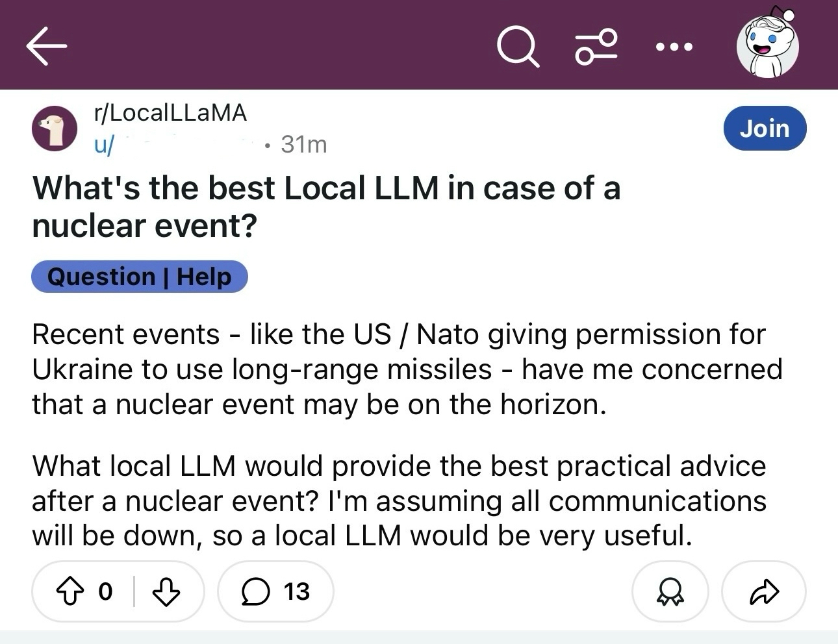Open the post title about nuclear event LLMs
This screenshot has height=644, width=838.
point(325,206)
